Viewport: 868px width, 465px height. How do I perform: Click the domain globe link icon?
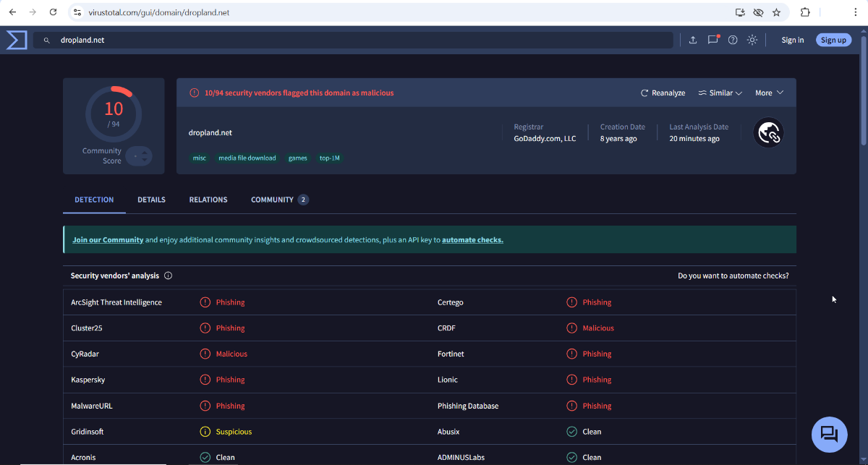768,133
